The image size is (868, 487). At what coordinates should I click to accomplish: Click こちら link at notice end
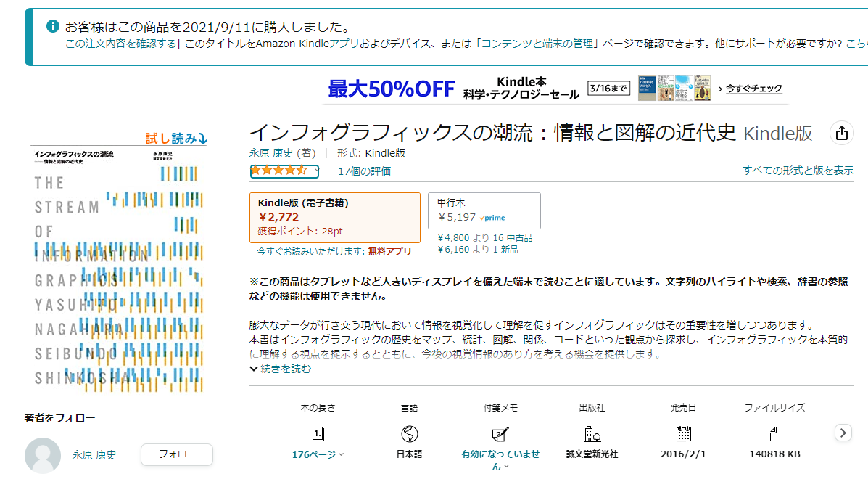pos(857,44)
